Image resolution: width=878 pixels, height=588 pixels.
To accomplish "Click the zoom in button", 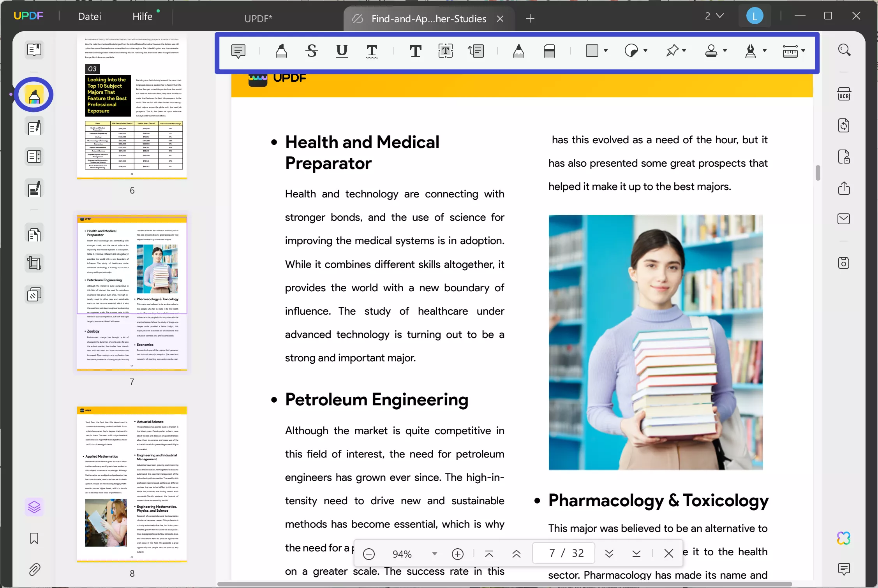I will pos(458,553).
